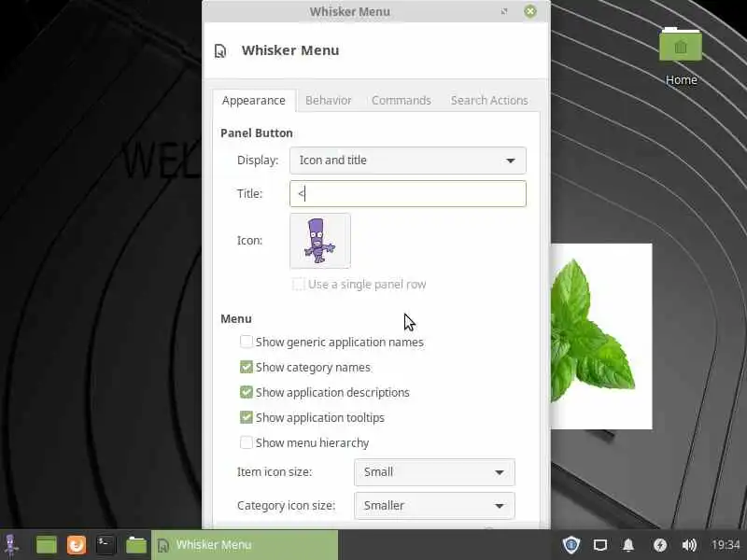The image size is (747, 560).
Task: Open the power manager tray icon
Action: pyautogui.click(x=660, y=545)
